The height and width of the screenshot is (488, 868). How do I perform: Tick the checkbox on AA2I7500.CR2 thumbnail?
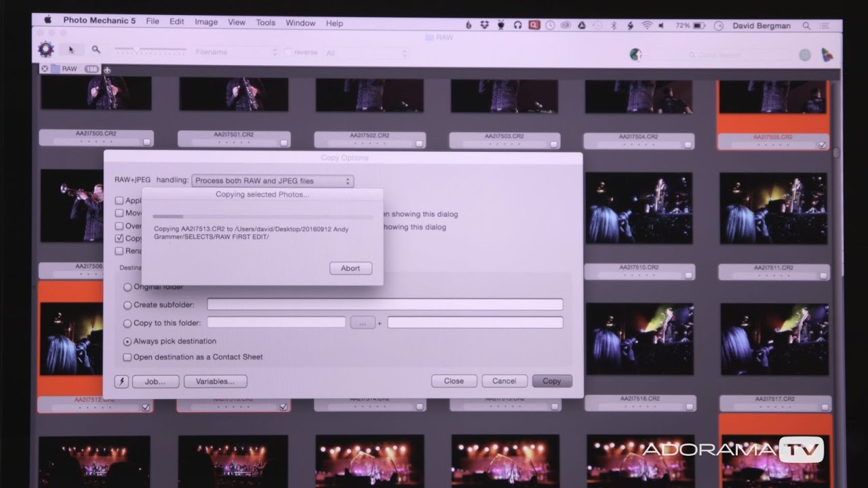tap(146, 142)
